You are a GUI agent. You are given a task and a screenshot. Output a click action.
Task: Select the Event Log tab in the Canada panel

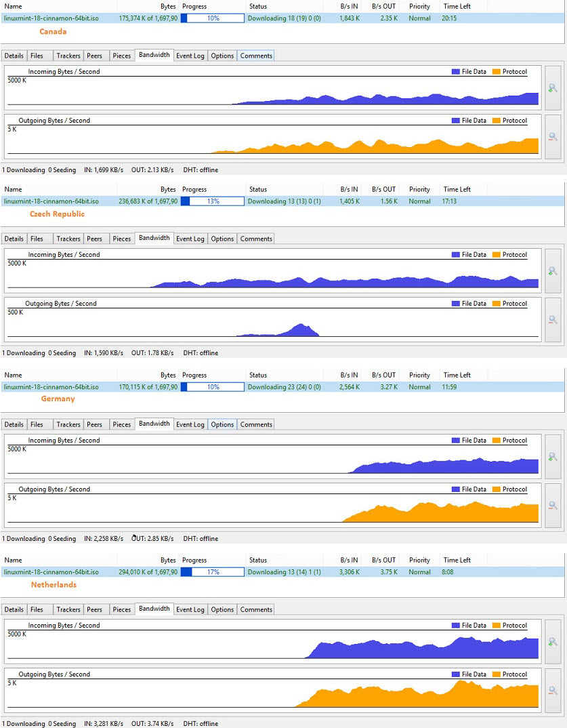[x=190, y=56]
